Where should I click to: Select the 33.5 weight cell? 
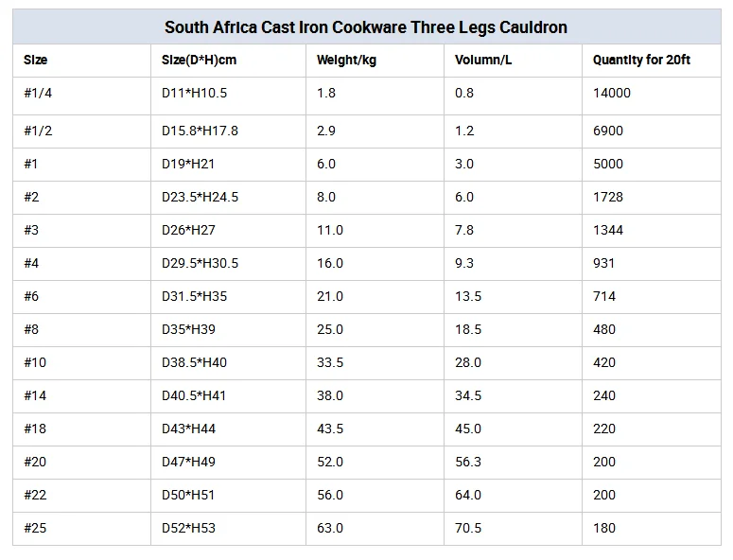[x=330, y=362]
